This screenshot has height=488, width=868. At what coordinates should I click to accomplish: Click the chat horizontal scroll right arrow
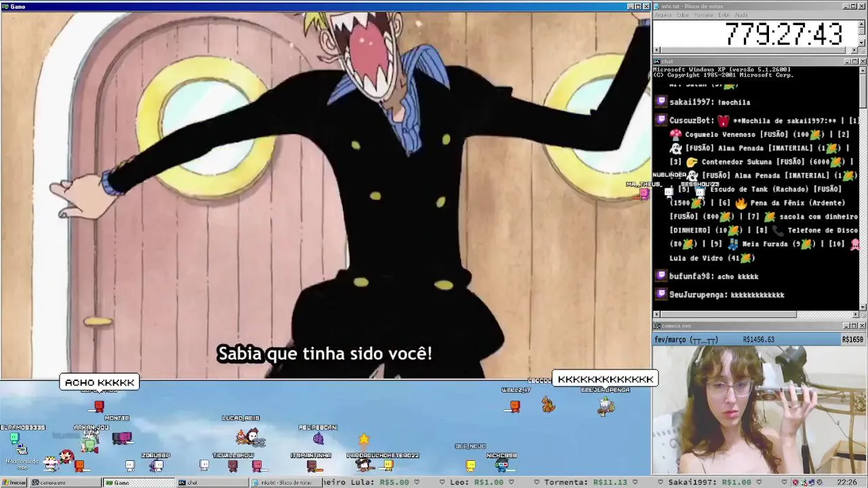[855, 314]
